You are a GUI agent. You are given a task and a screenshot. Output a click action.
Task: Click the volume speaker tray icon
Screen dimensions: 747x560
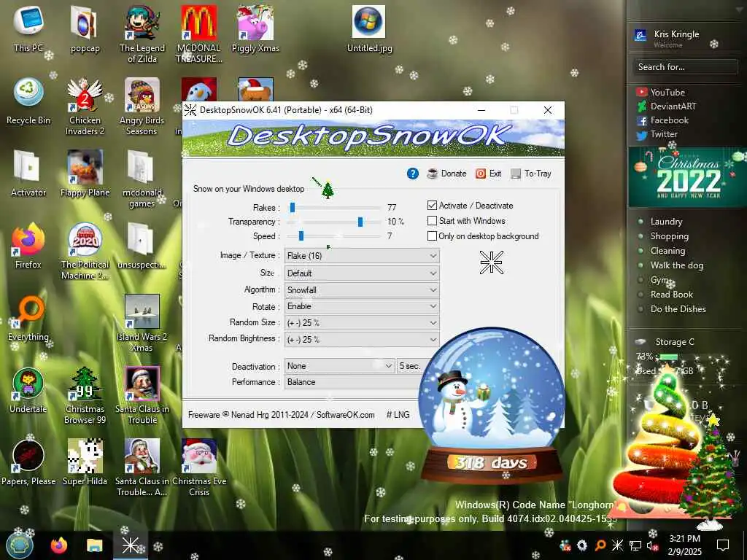pos(651,545)
